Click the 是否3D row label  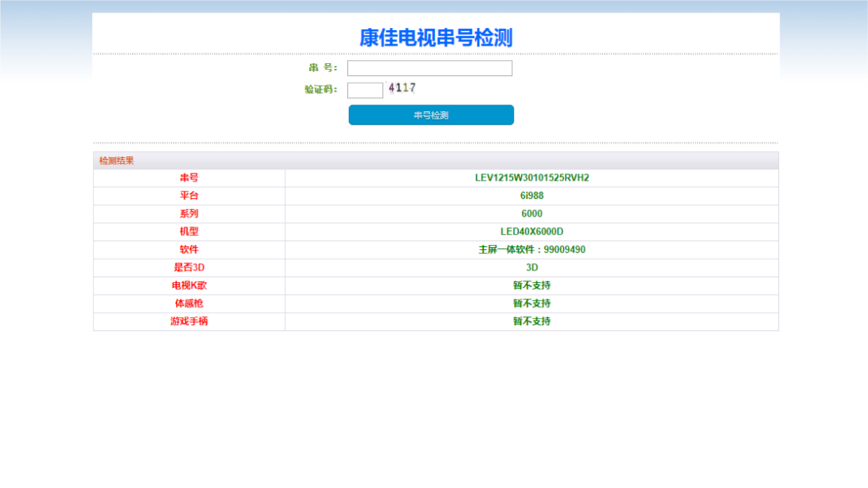click(x=189, y=267)
